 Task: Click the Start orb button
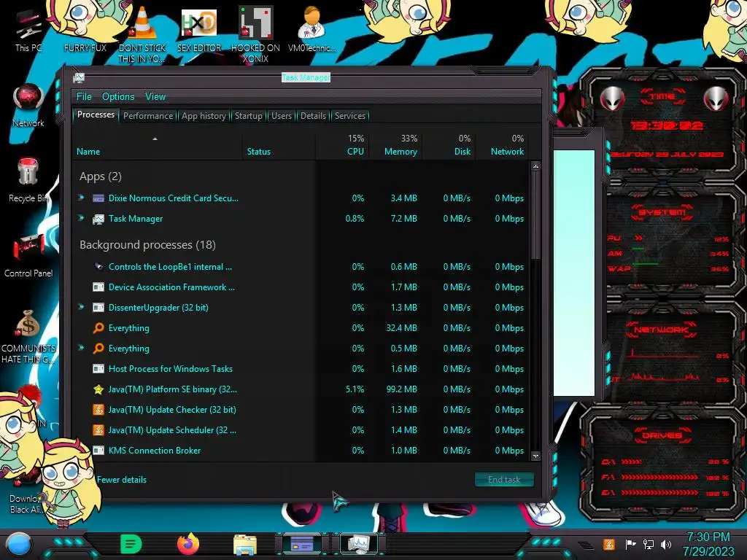tap(18, 544)
